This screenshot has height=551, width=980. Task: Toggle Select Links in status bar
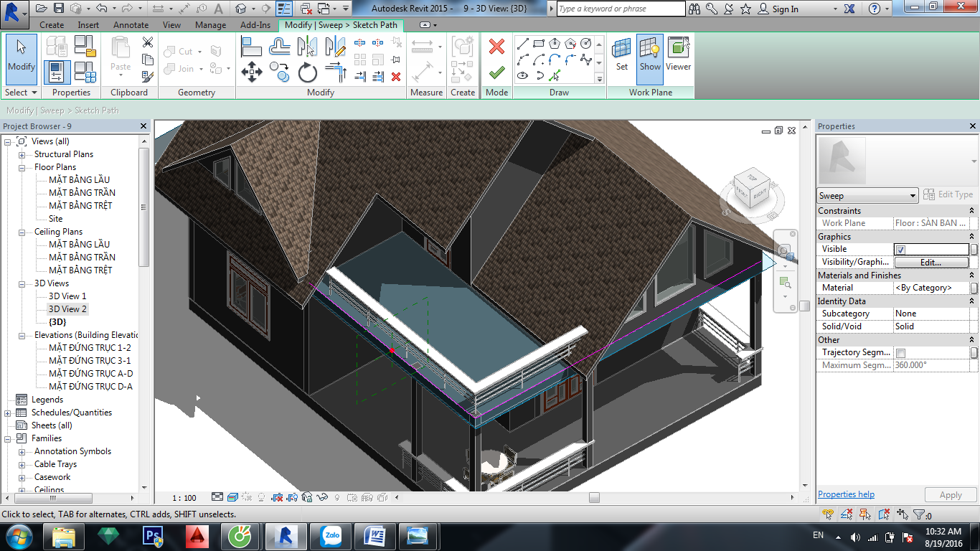point(828,514)
